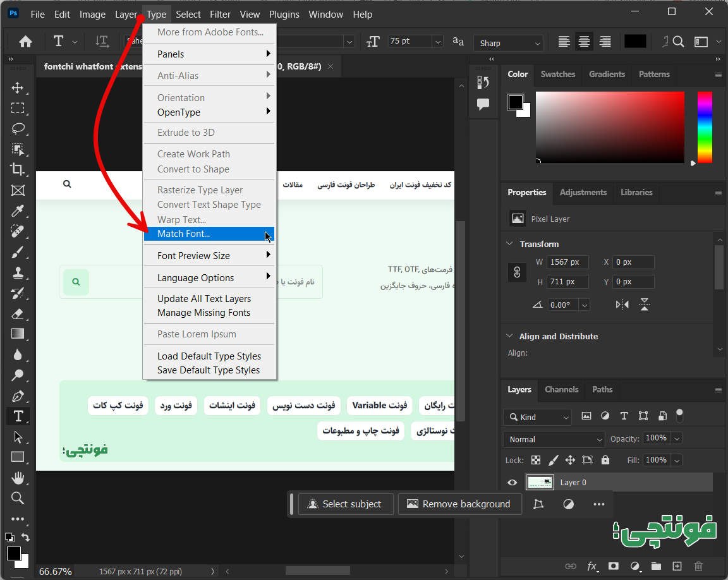This screenshot has height=580, width=728.
Task: Set right text alignment
Action: pyautogui.click(x=605, y=42)
